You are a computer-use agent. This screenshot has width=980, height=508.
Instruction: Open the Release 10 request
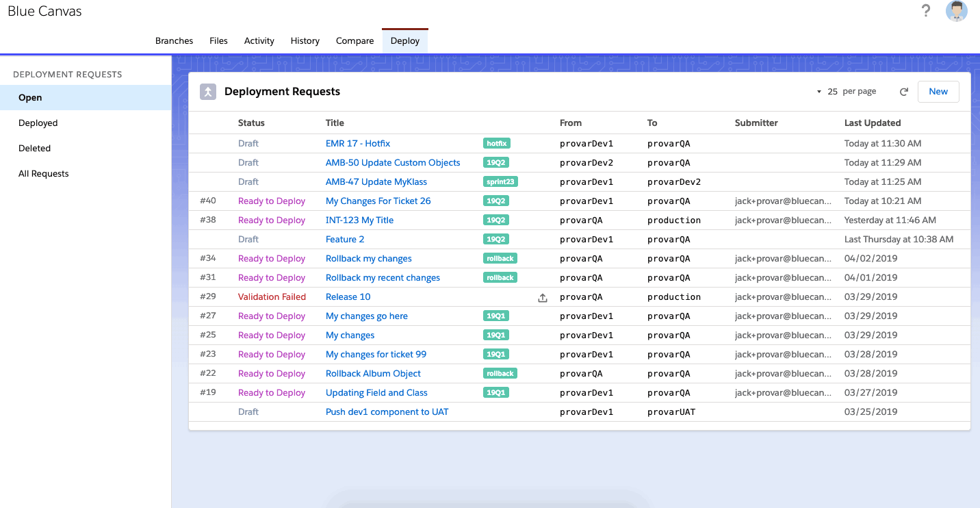[348, 297]
